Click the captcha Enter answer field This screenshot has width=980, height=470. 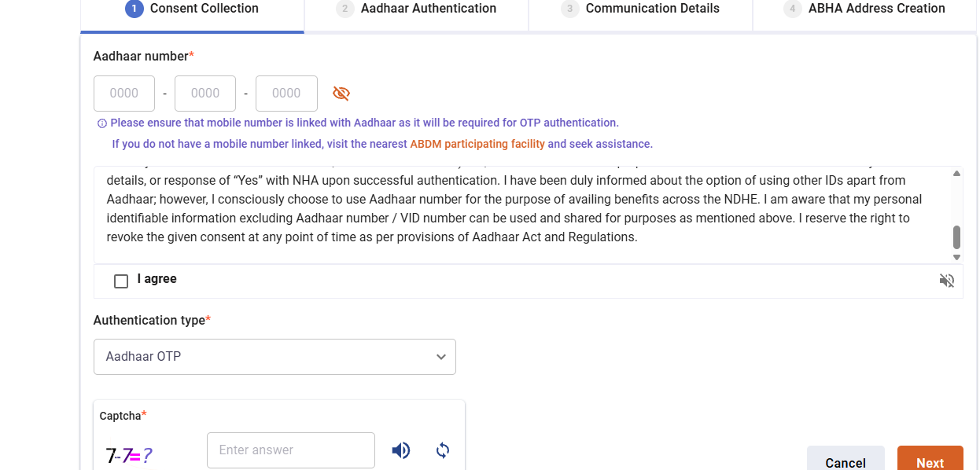(290, 450)
